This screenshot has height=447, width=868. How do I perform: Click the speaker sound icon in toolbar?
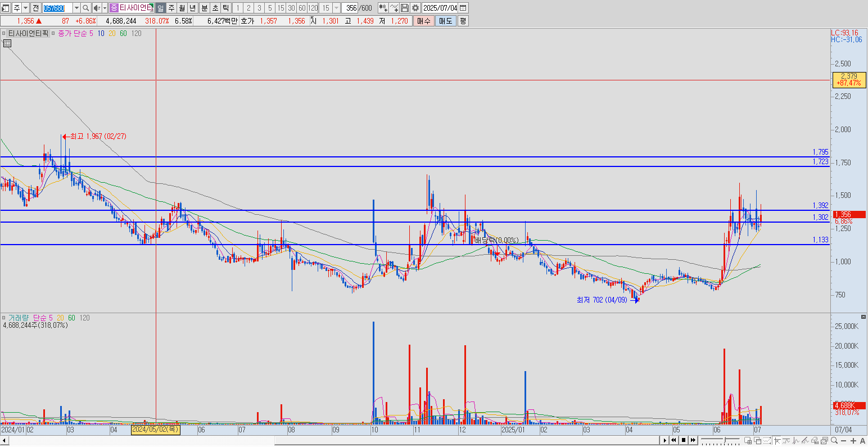coord(96,8)
